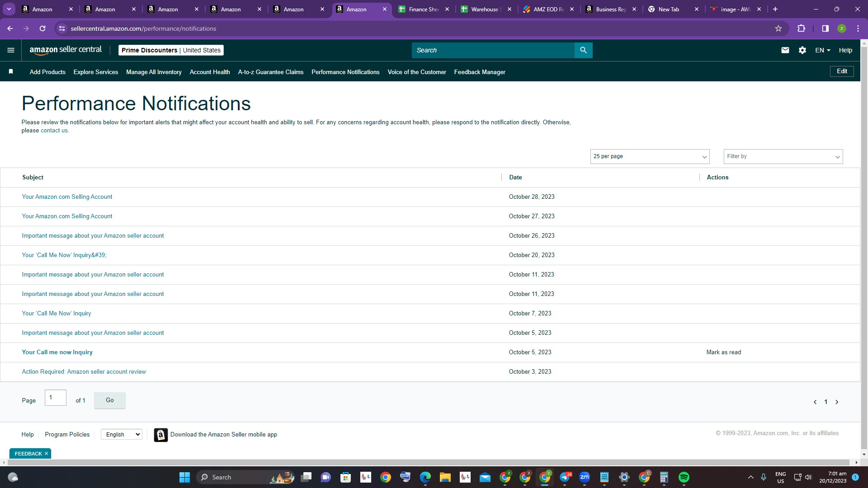Click Mark as read
The image size is (868, 488).
[724, 352]
